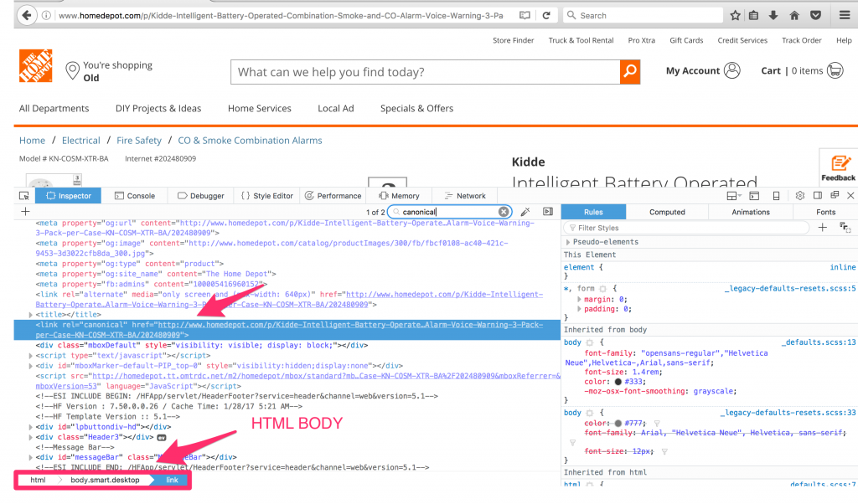858x504 pixels.
Task: Expand the padding shorthand property
Action: click(579, 309)
